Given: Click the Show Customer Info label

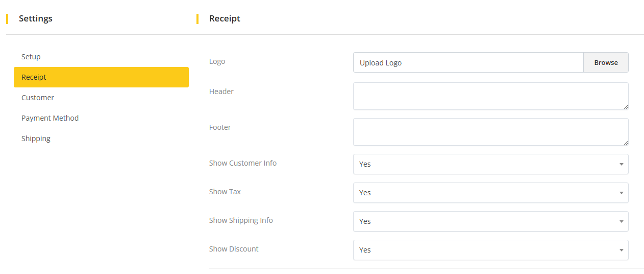Looking at the screenshot, I should click(243, 163).
